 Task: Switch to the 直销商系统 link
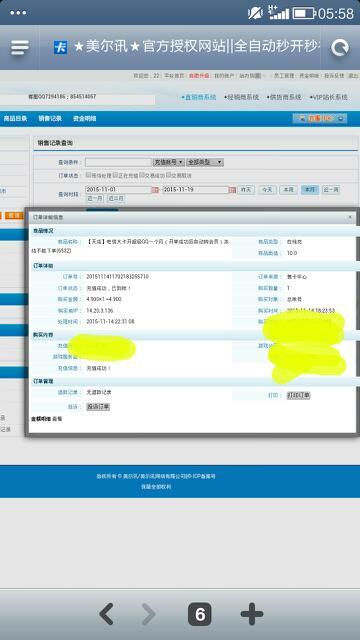tap(198, 98)
